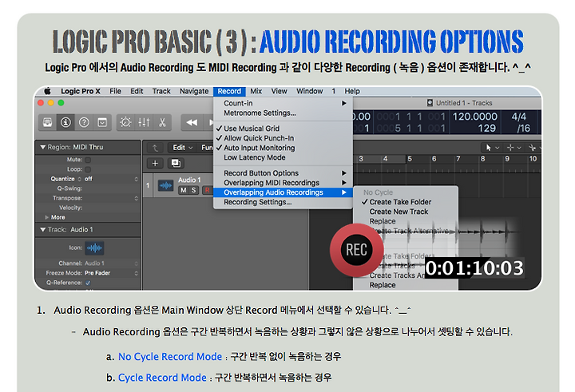Open the Track menu
The height and width of the screenshot is (392, 575).
pyautogui.click(x=161, y=91)
